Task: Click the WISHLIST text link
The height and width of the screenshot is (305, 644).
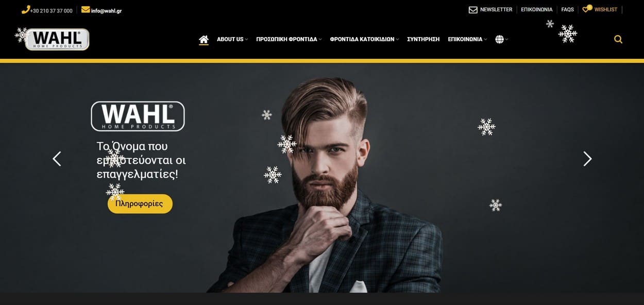Action: (606, 10)
